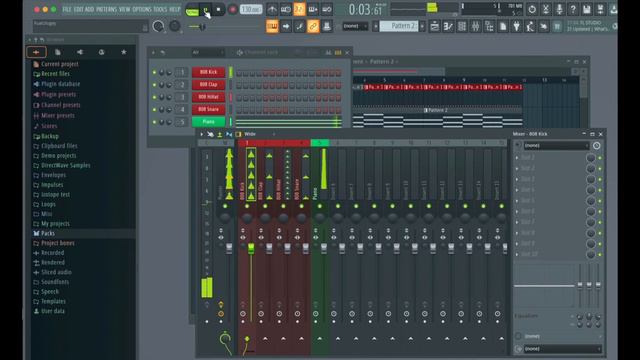The height and width of the screenshot is (360, 640).
Task: Toggle the wait-for-input icon
Action: (x=286, y=9)
